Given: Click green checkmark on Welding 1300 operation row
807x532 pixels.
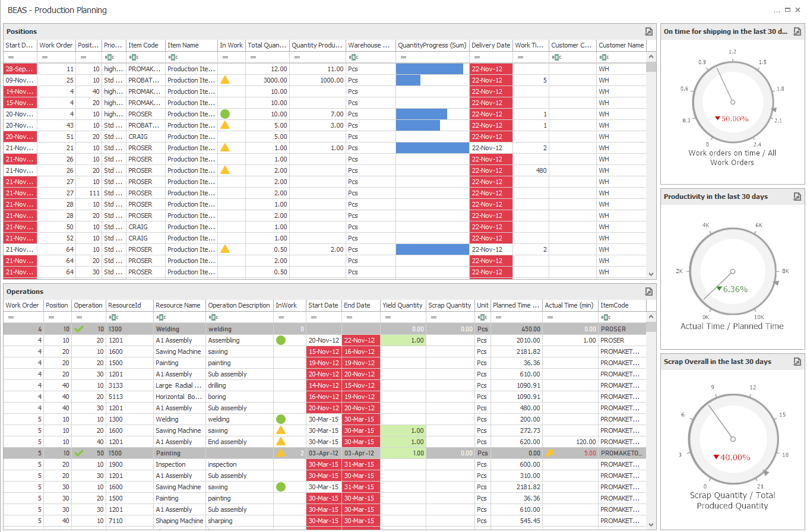Looking at the screenshot, I should click(x=79, y=329).
